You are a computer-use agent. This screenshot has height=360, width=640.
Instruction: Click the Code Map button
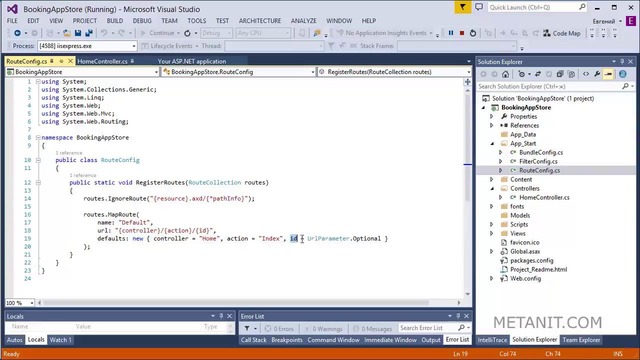tap(562, 33)
